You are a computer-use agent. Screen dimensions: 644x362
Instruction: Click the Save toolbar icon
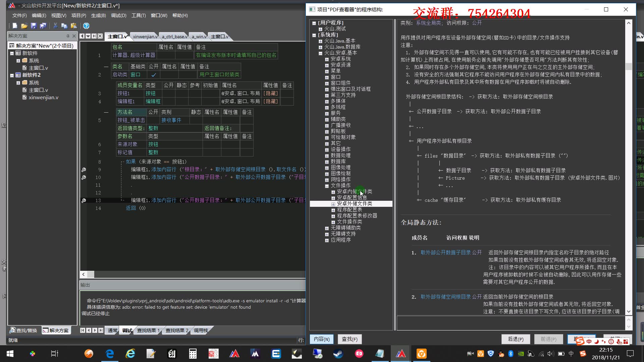(x=34, y=26)
